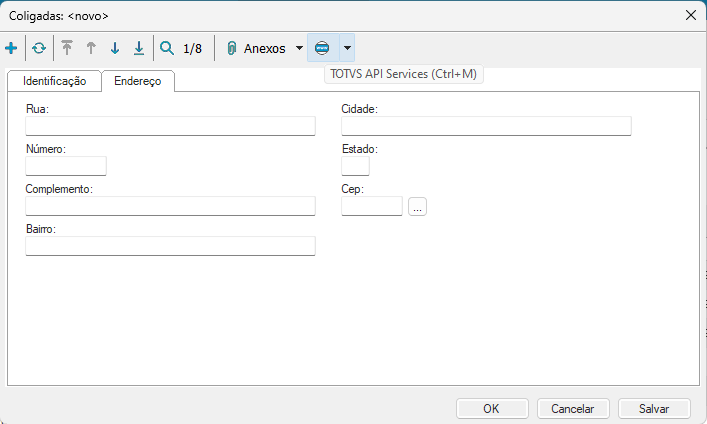The width and height of the screenshot is (707, 424).
Task: Click the blue plus icon to add a record
Action: pyautogui.click(x=11, y=48)
